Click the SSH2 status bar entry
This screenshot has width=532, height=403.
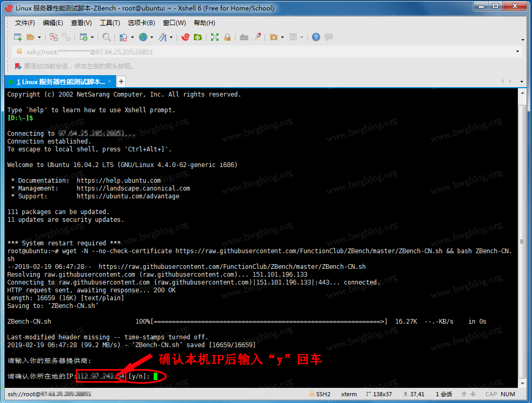[320, 394]
